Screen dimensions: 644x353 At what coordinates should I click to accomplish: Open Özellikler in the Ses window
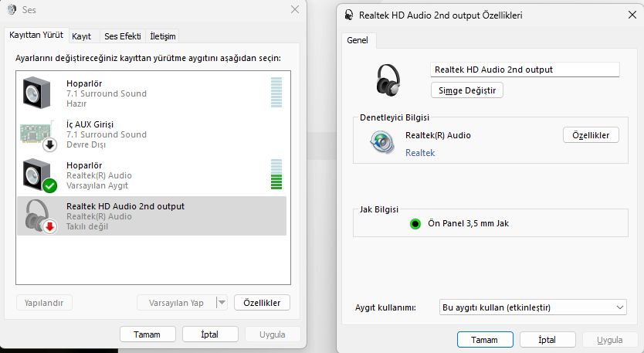pos(262,303)
